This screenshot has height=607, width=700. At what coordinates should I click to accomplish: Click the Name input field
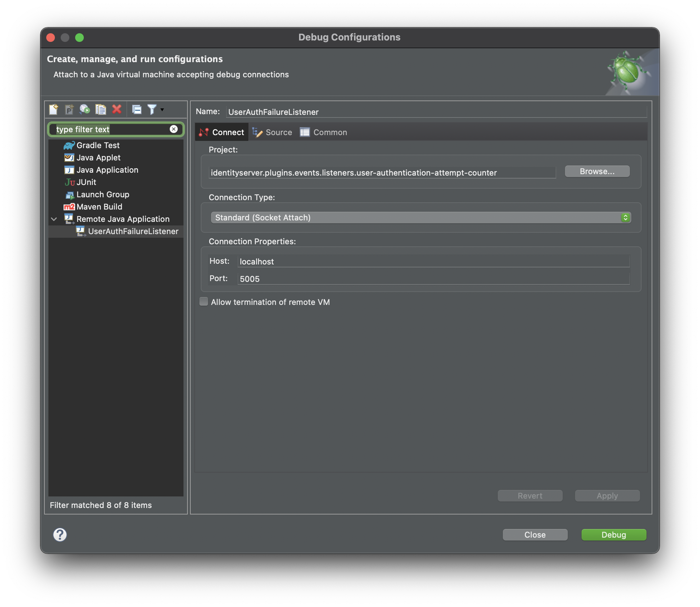tap(436, 112)
